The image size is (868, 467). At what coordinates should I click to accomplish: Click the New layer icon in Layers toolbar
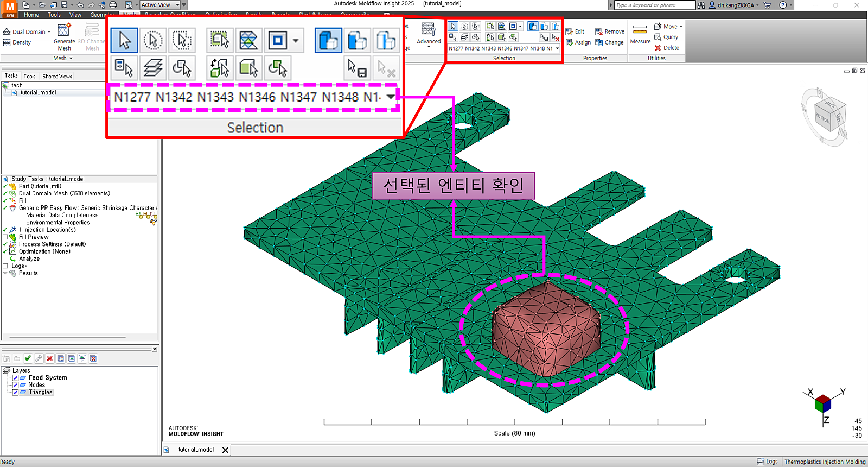(x=7, y=358)
